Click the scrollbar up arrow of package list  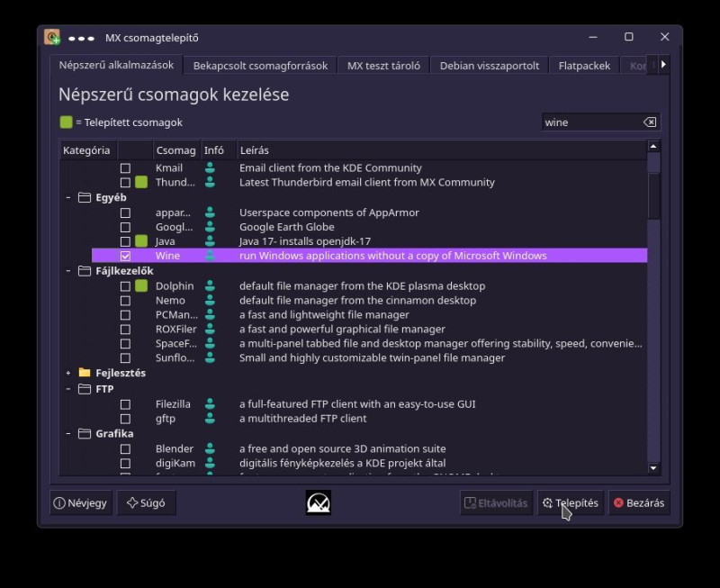click(653, 147)
